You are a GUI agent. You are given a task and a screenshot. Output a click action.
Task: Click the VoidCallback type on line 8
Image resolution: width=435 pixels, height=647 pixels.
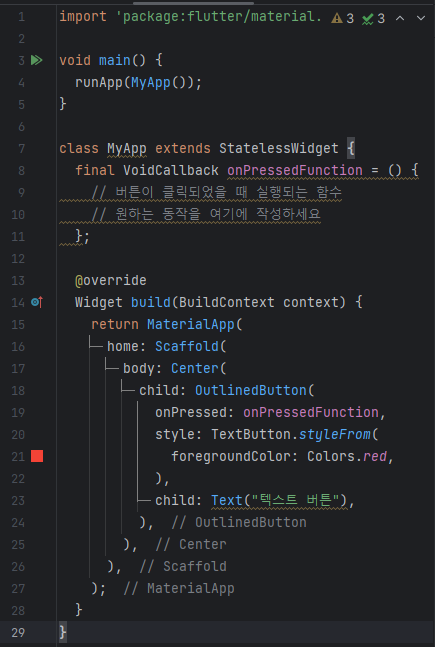click(171, 170)
